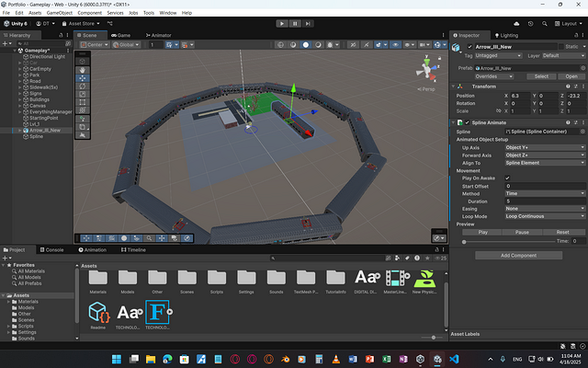Screen dimensions: 588x368
Task: Open the GameObject menu
Action: pyautogui.click(x=59, y=13)
